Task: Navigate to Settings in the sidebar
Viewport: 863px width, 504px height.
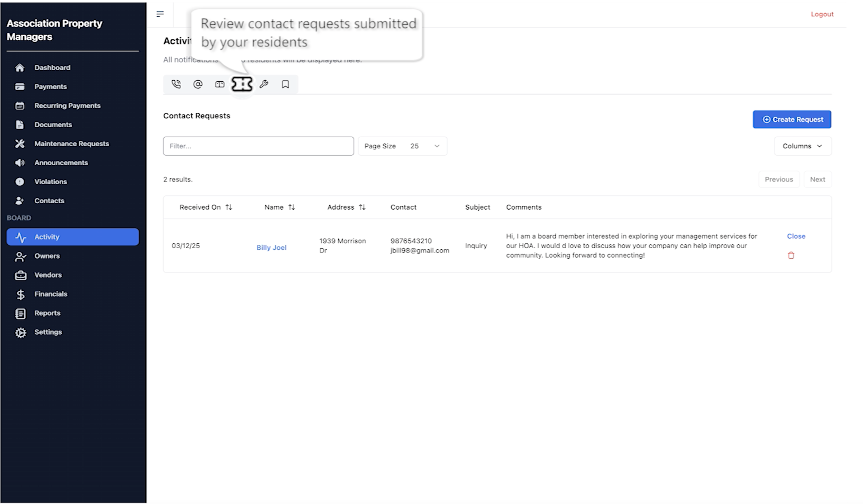Action: 48,332
